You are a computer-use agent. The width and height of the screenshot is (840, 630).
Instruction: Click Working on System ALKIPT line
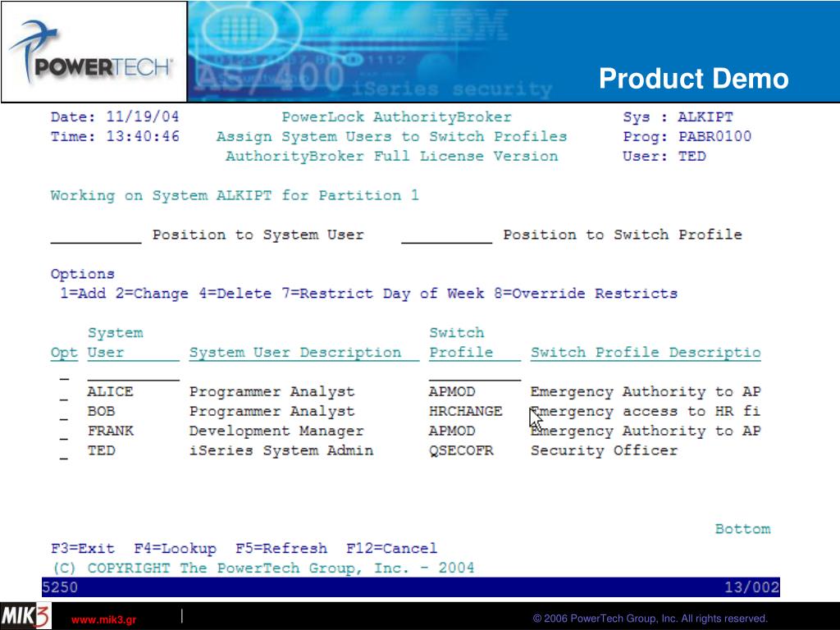235,195
